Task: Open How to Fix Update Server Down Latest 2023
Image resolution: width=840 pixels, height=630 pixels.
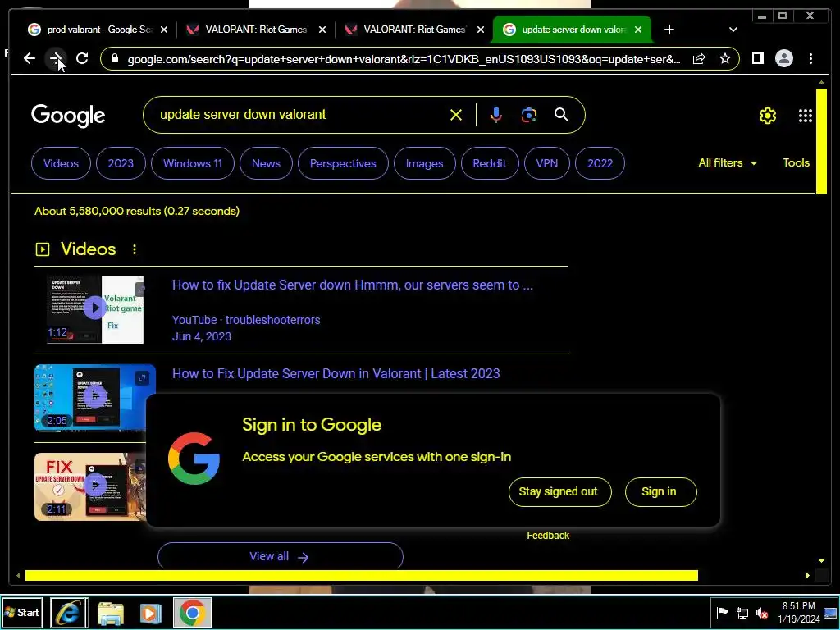Action: tap(336, 373)
